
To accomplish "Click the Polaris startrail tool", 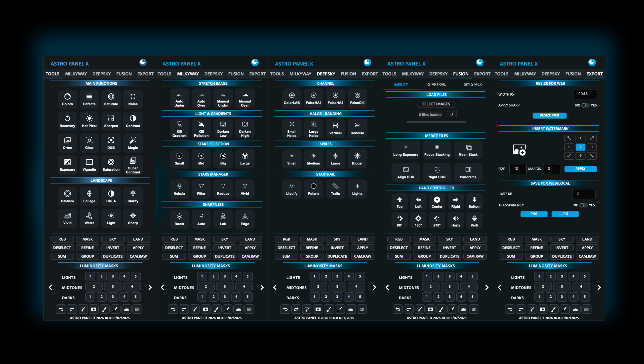I will pos(313,189).
